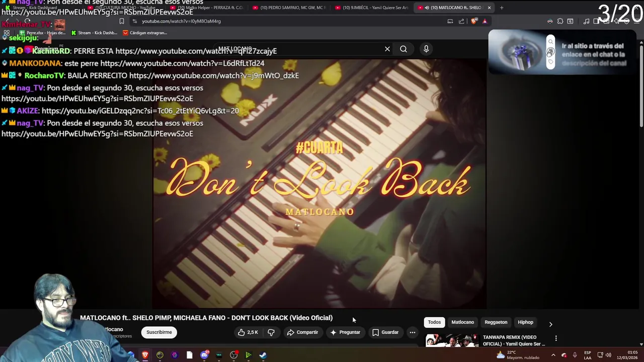Viewport: 644px width, 362px height.
Task: Open the weather widget 22°C Mayorm. nublado
Action: coord(518,355)
